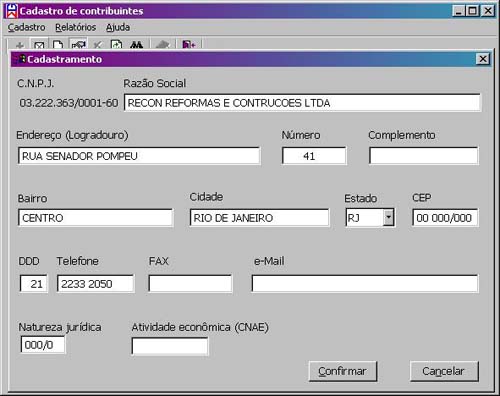Click the Natureza jurídica field
Screen dimensions: 500x396
click(x=43, y=345)
